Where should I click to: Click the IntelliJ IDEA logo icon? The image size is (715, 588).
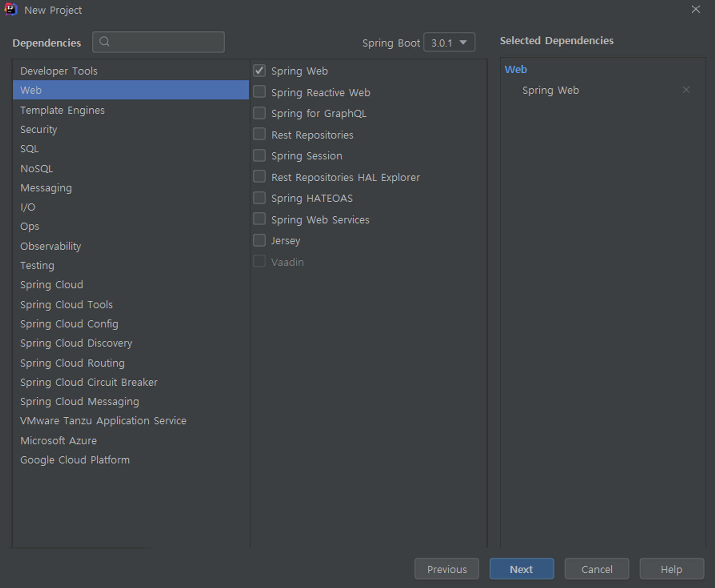[x=11, y=10]
